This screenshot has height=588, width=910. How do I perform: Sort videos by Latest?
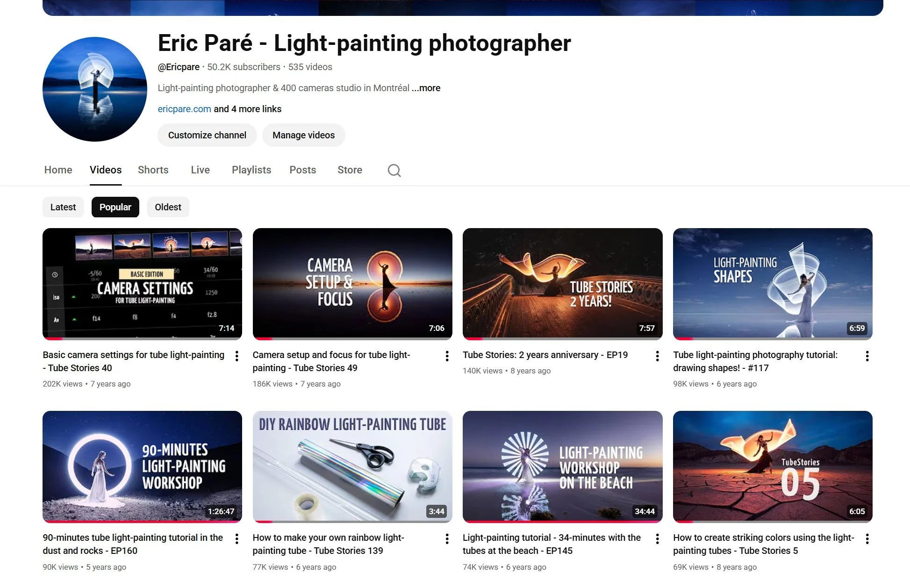(63, 207)
